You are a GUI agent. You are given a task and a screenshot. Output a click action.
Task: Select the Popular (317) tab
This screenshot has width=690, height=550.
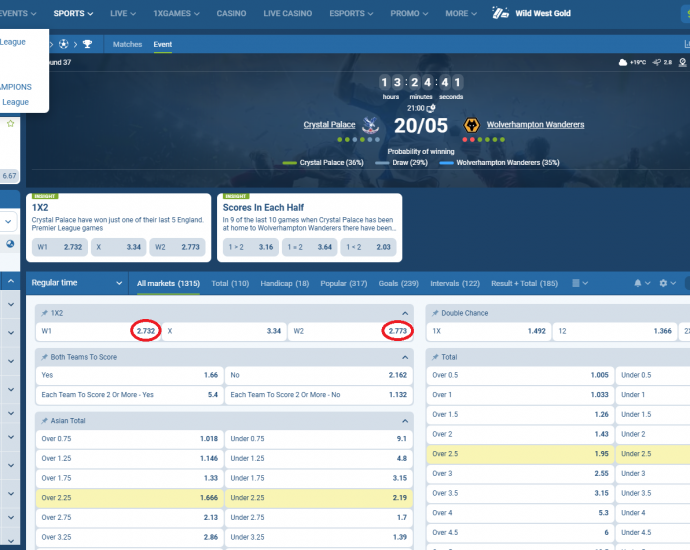pyautogui.click(x=344, y=283)
